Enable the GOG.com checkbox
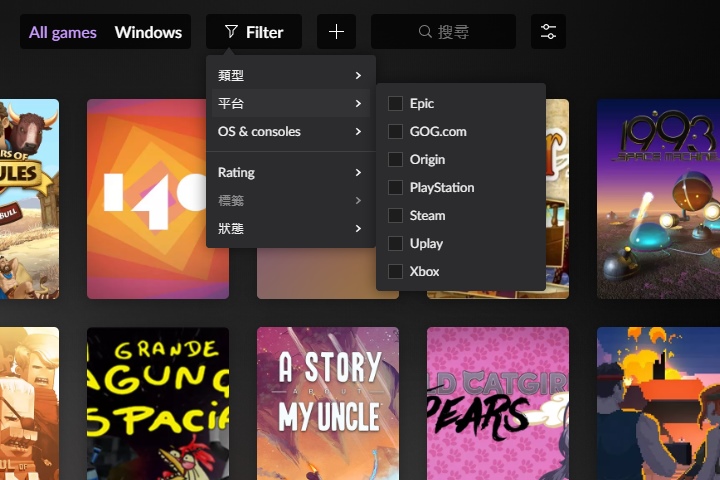 point(396,131)
